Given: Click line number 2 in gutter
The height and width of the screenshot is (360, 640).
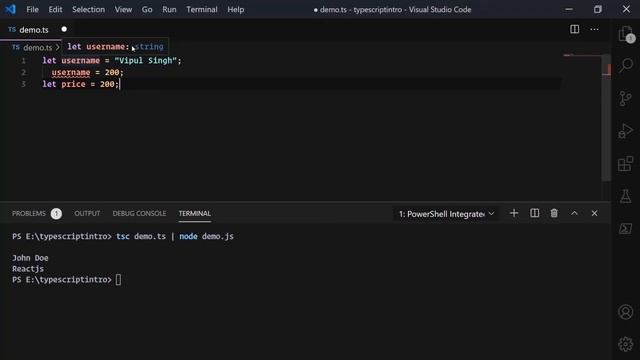Looking at the screenshot, I should (23, 73).
